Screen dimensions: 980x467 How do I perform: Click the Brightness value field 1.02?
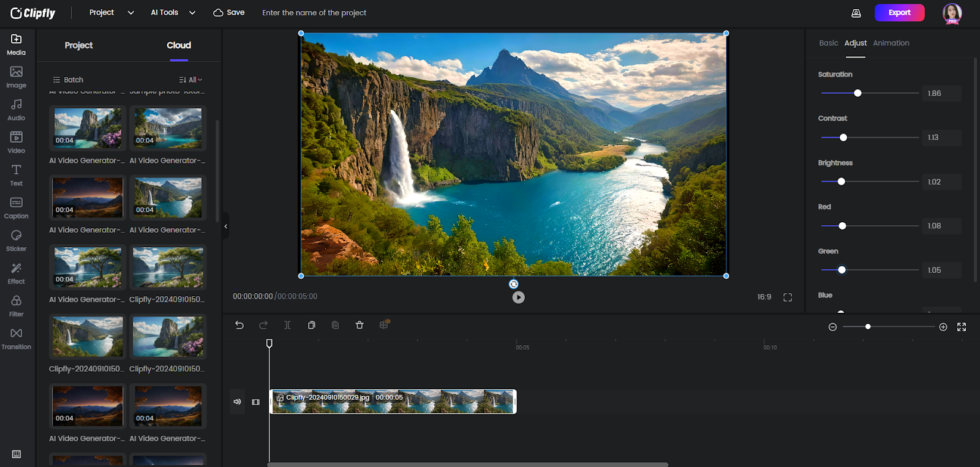coord(941,182)
